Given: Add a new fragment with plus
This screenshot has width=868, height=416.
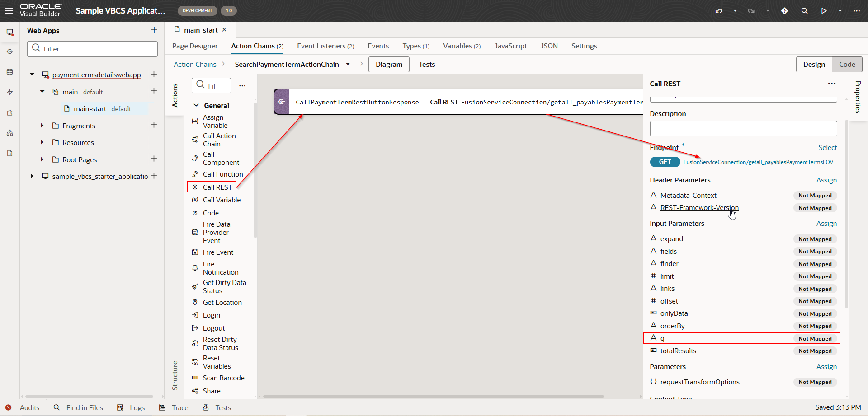Looking at the screenshot, I should 154,125.
